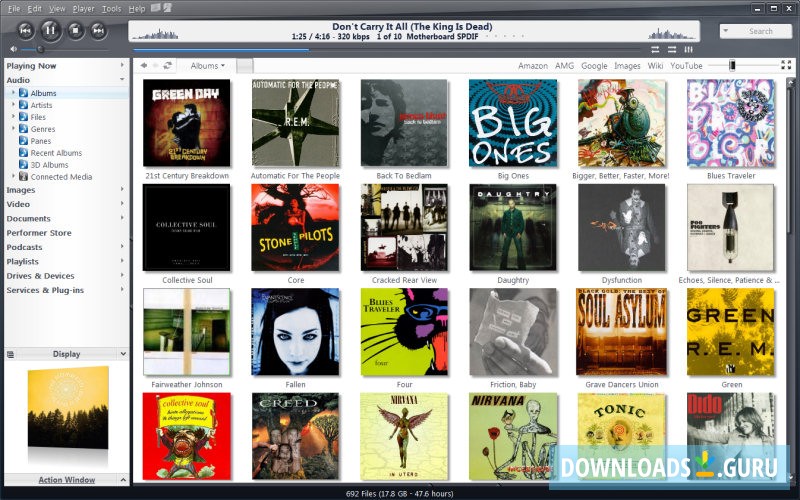Open the DSP equalizer controls
Image resolution: width=800 pixels, height=500 pixels.
click(x=689, y=49)
